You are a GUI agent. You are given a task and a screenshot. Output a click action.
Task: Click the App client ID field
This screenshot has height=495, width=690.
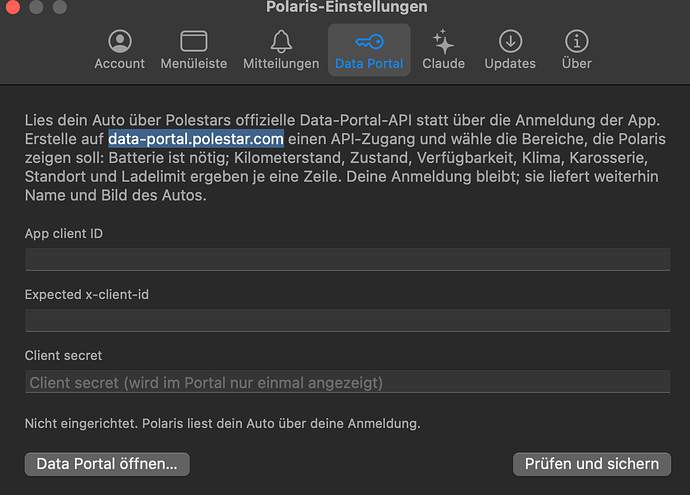click(x=348, y=260)
